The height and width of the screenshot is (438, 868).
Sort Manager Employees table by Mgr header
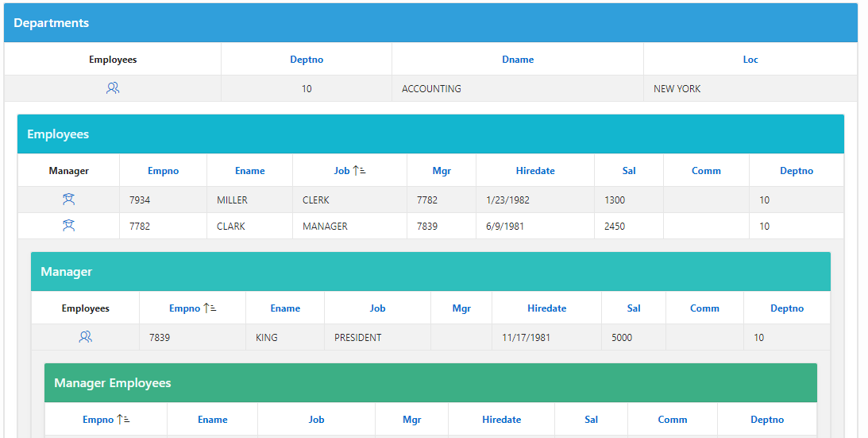click(x=412, y=420)
